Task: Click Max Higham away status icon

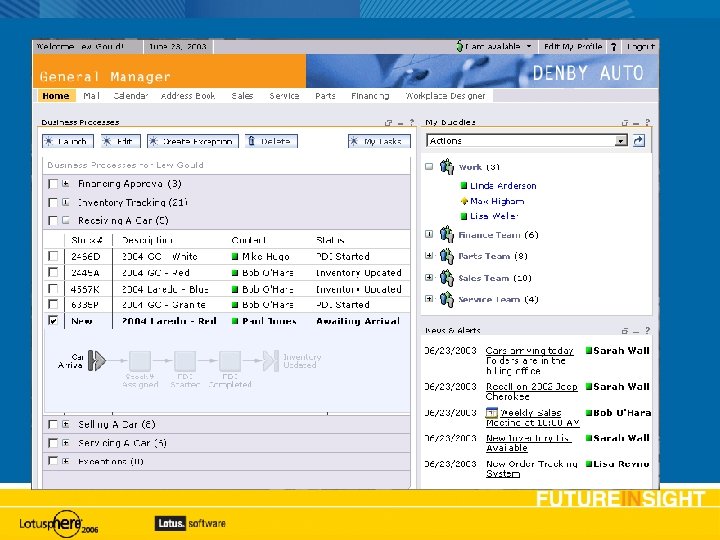Action: pos(464,201)
